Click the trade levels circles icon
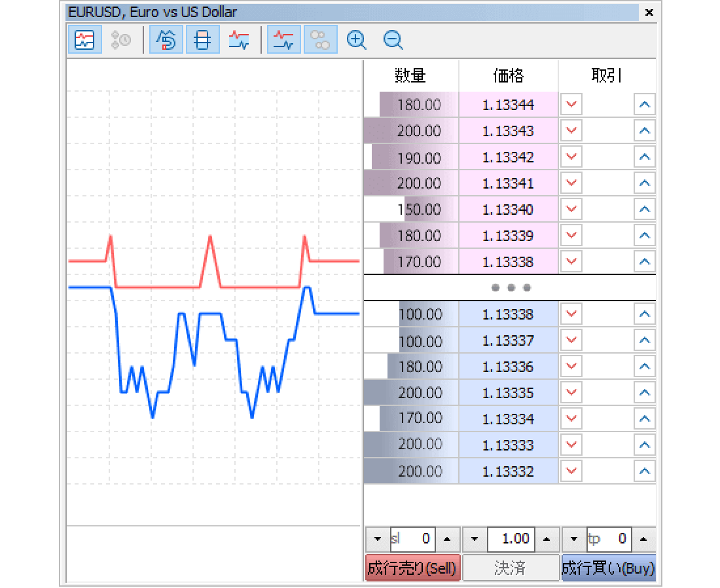 320,40
